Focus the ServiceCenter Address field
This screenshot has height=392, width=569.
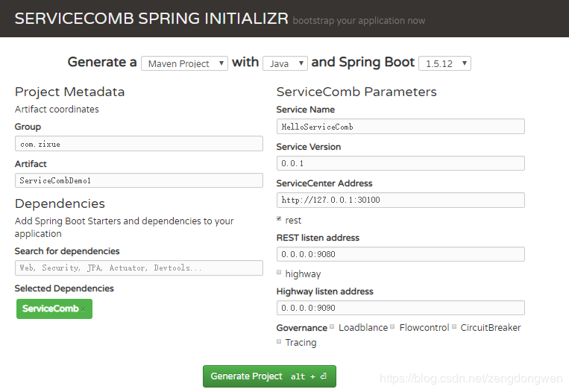tap(400, 200)
